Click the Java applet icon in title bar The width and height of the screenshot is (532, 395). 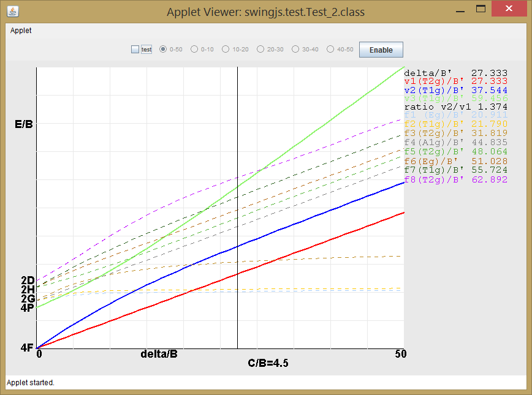[x=12, y=10]
